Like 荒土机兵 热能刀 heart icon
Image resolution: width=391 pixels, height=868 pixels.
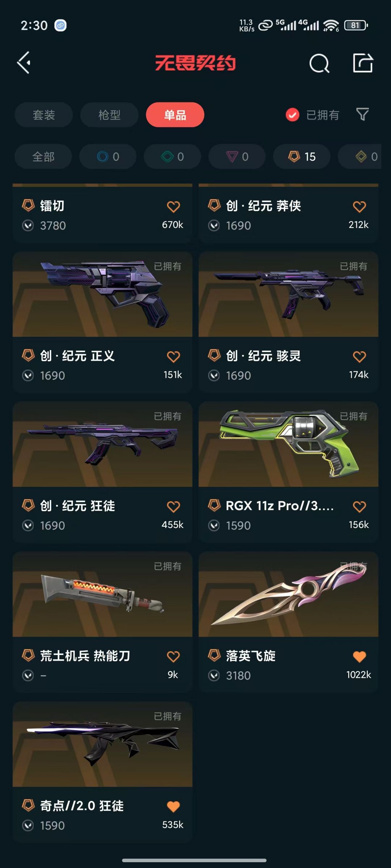(x=173, y=656)
